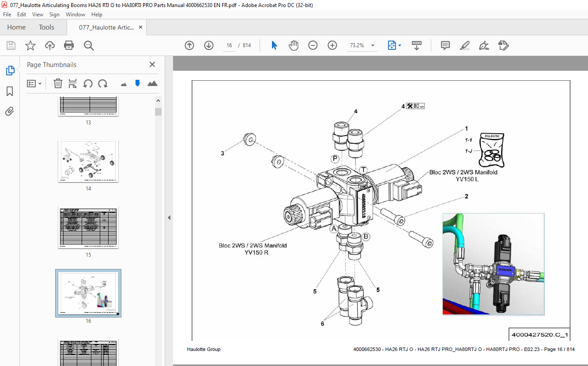Click drawing reference "4000427520.C_1"
Screen dimensions: 588x366
539,334
